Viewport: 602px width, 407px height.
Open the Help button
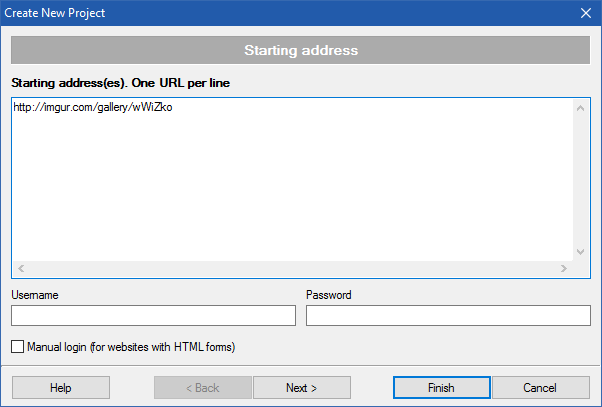click(61, 388)
